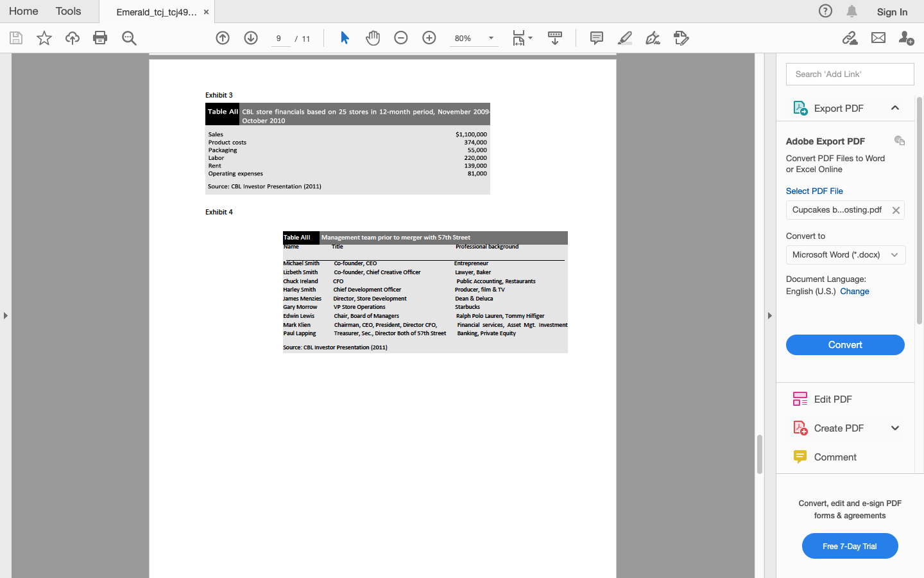The image size is (924, 578).
Task: Select the Hand tool in the toolbar
Action: [x=373, y=38]
